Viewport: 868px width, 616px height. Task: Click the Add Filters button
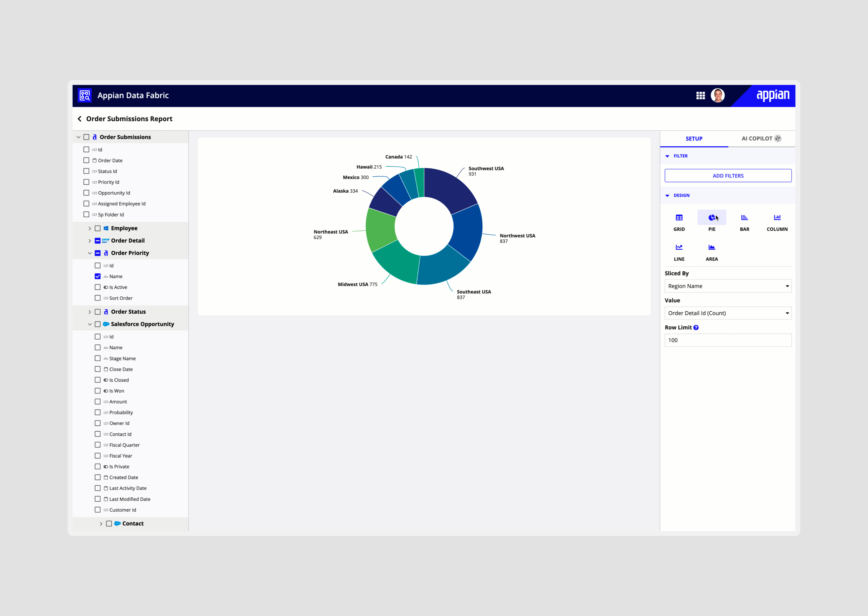[728, 176]
